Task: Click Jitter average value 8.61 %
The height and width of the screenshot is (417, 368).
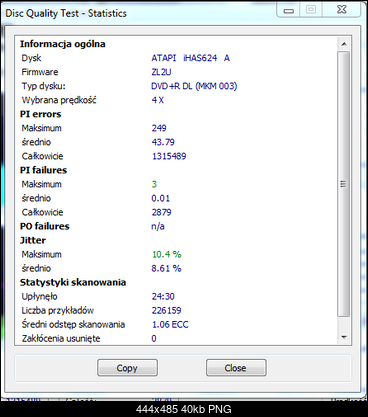Action: 166,268
